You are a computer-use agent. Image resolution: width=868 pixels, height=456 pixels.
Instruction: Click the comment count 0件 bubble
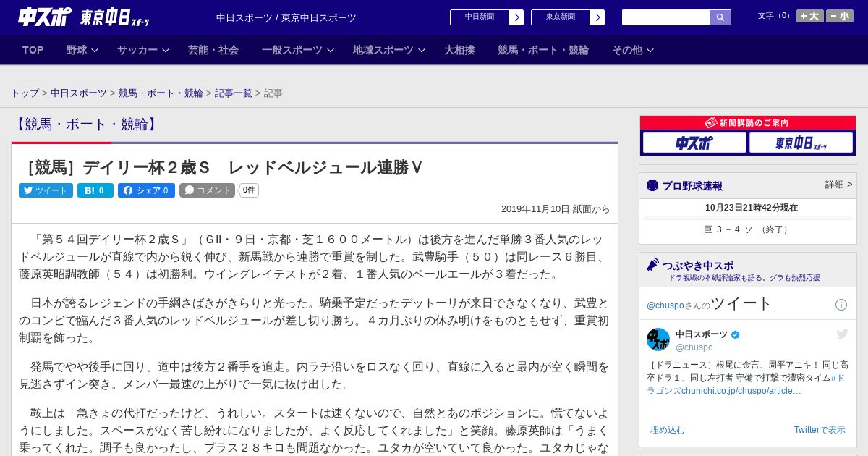click(249, 190)
